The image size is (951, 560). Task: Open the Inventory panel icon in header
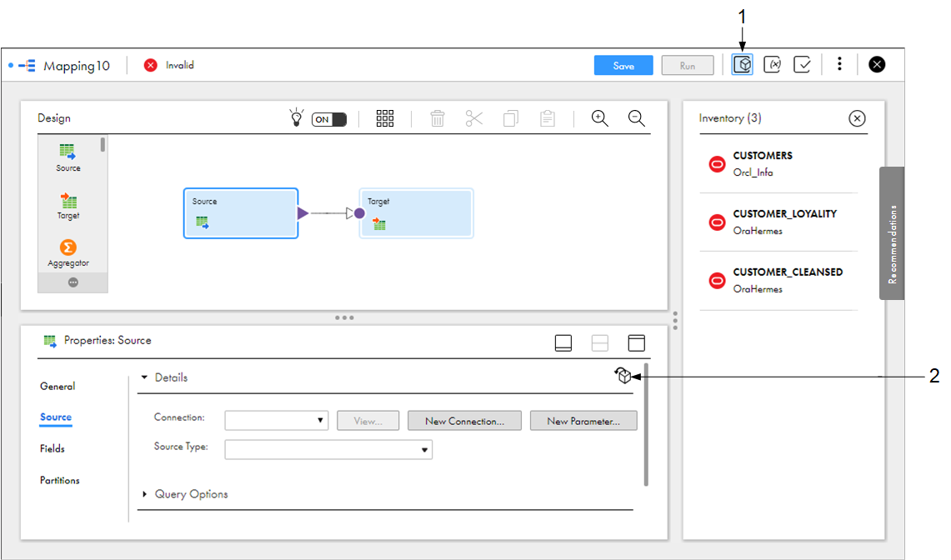[743, 64]
